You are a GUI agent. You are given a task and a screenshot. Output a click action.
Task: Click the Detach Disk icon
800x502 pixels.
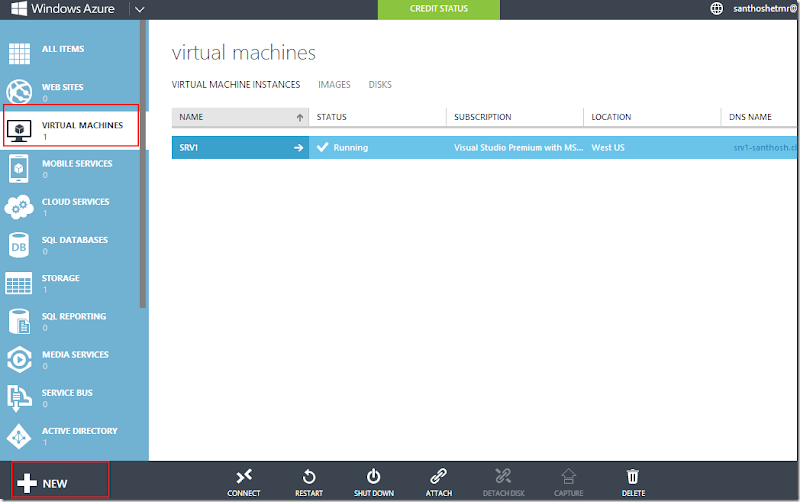click(x=503, y=476)
